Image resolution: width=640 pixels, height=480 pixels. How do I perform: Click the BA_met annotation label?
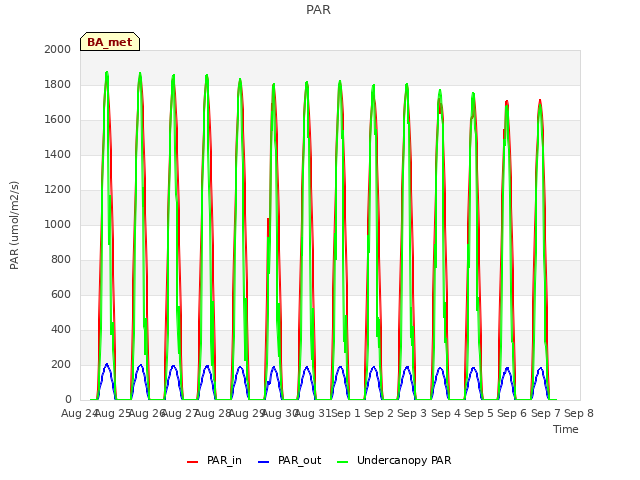[110, 42]
